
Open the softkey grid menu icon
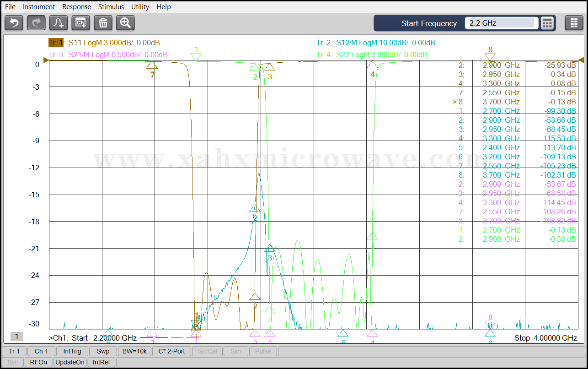tap(574, 23)
